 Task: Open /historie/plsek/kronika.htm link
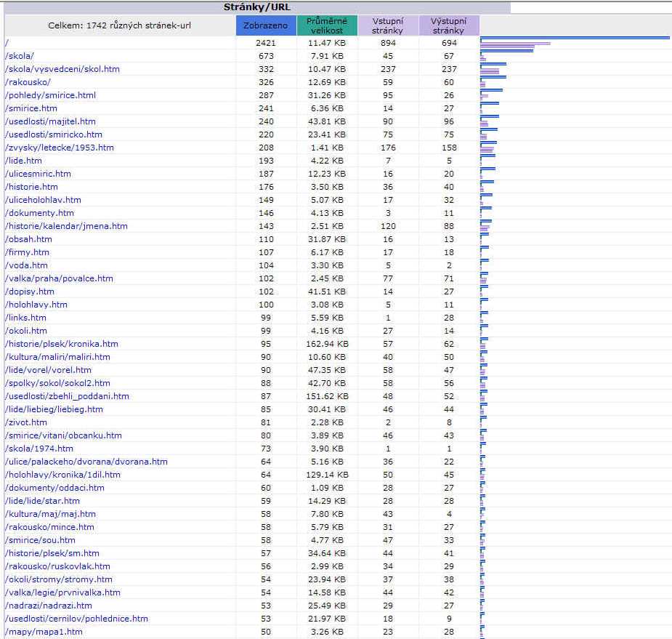(61, 344)
